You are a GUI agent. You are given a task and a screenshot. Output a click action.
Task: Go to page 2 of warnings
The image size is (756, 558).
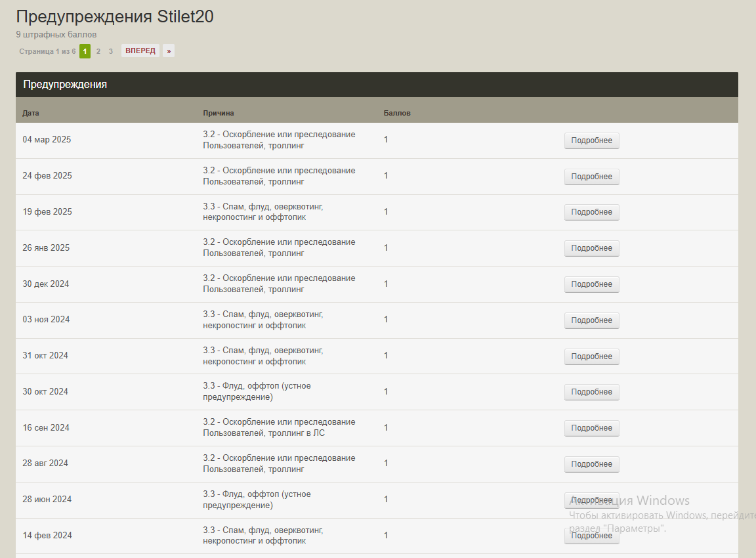click(x=98, y=51)
